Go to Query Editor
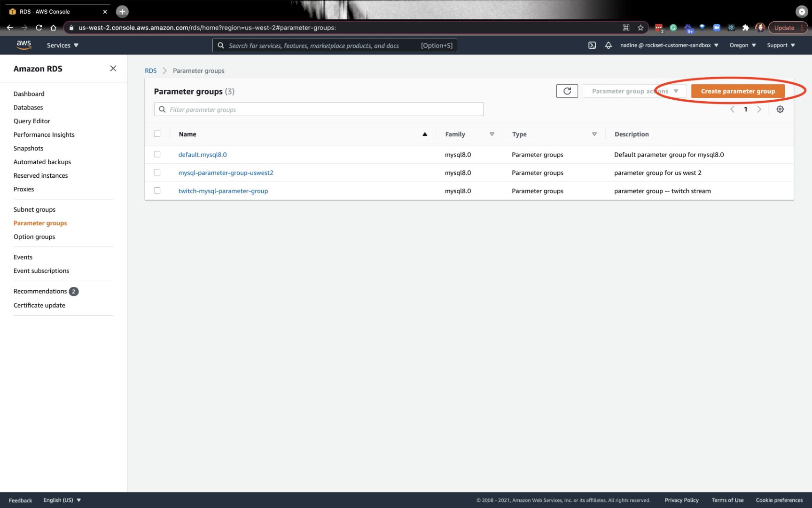This screenshot has height=508, width=812. coord(32,121)
